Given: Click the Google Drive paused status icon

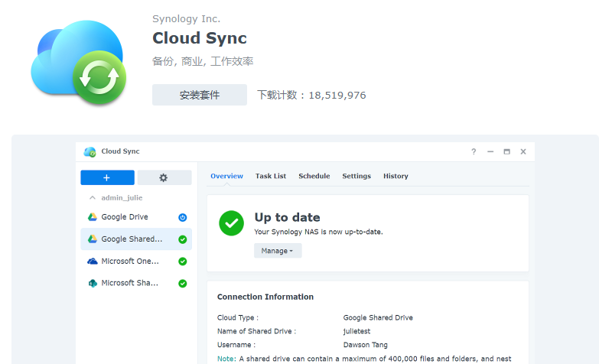Looking at the screenshot, I should [183, 217].
